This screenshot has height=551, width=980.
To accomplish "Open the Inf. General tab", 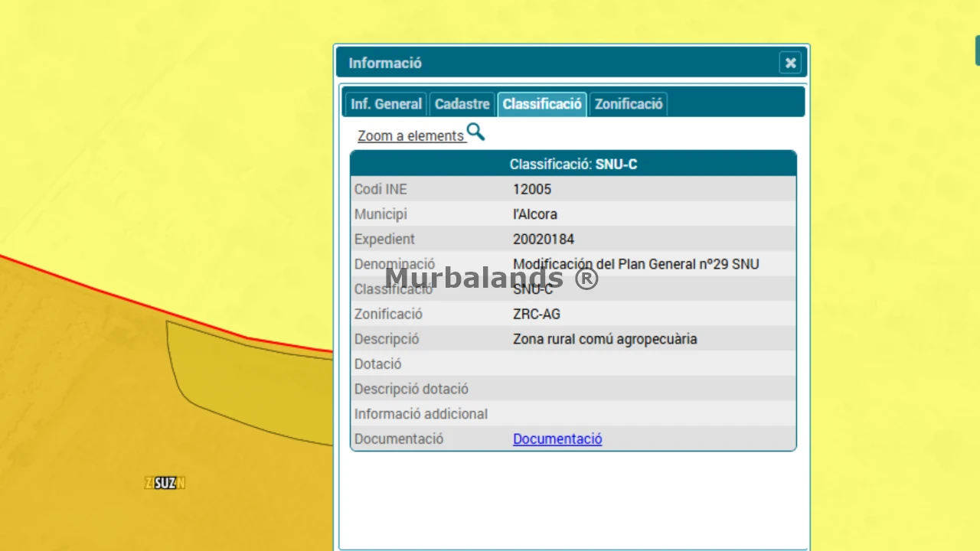I will [386, 104].
